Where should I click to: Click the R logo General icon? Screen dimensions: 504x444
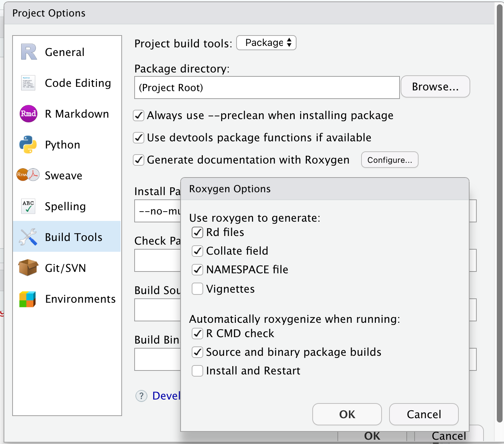(x=29, y=52)
